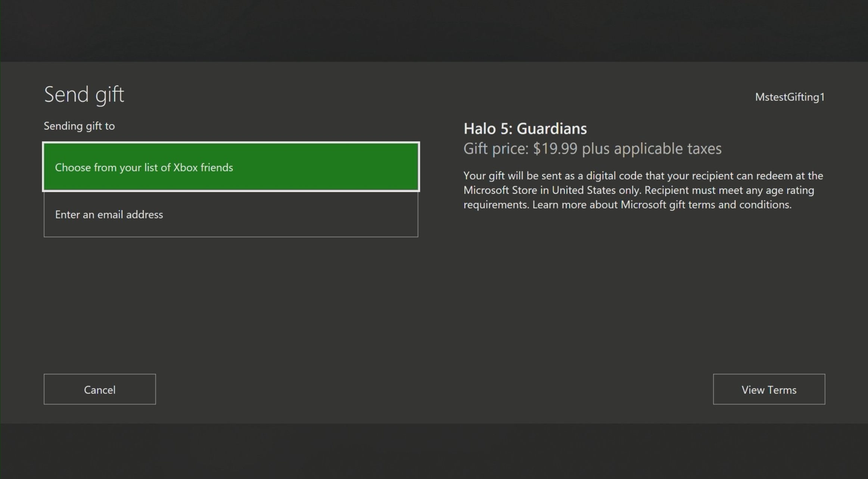
Task: Choose email address as gift delivery method
Action: [x=231, y=214]
